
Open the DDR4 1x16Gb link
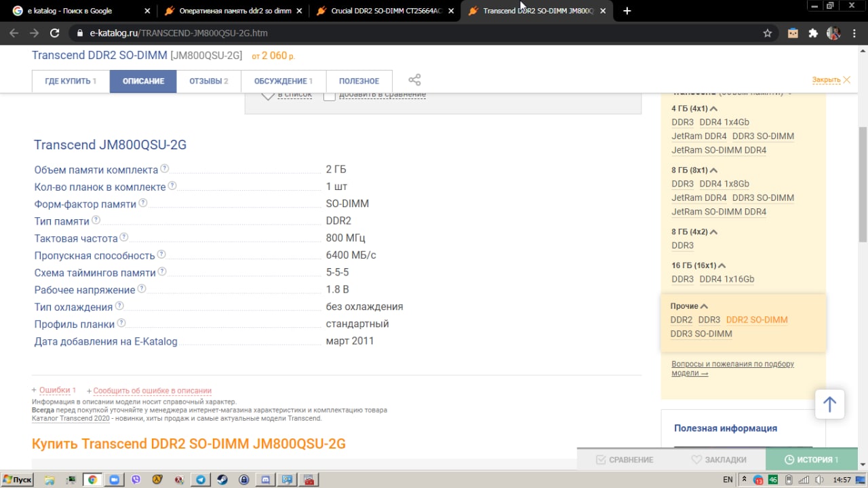point(727,279)
